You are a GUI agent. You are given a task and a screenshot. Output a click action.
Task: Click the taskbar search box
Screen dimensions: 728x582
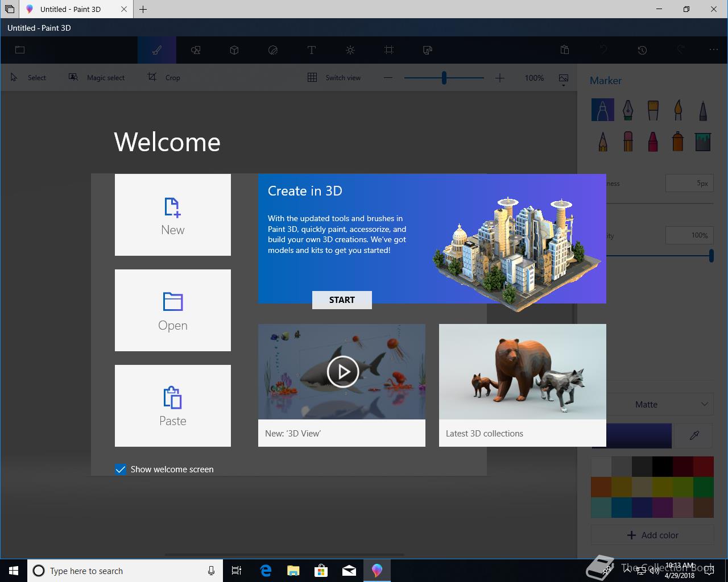(126, 571)
